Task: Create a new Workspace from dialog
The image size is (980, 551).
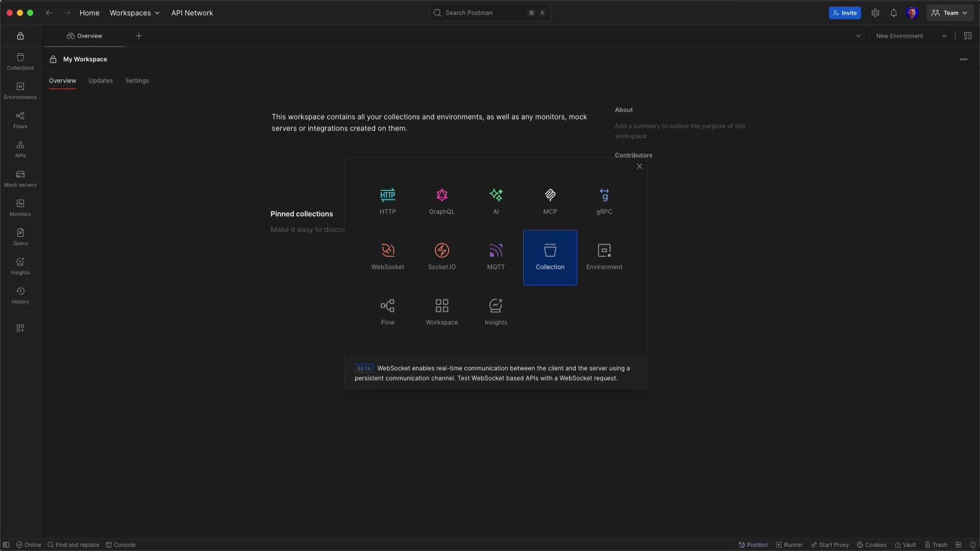Action: [442, 312]
